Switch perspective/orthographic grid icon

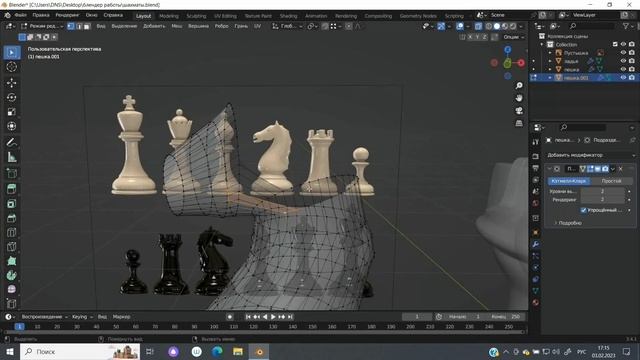tap(519, 123)
